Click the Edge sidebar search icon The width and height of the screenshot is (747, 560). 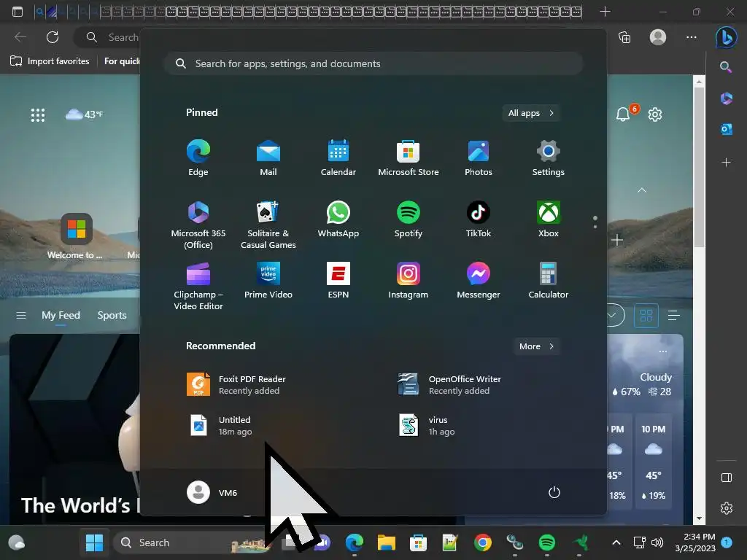pos(726,67)
